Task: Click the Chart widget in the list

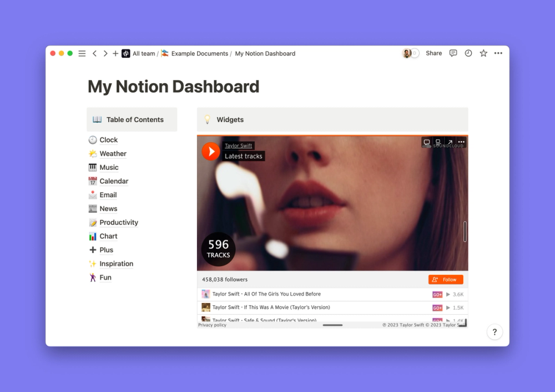Action: [x=109, y=236]
